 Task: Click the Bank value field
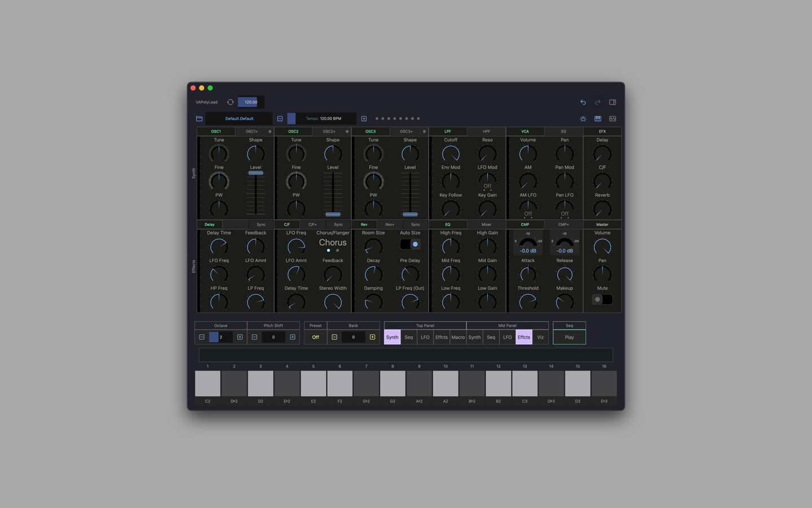point(354,337)
